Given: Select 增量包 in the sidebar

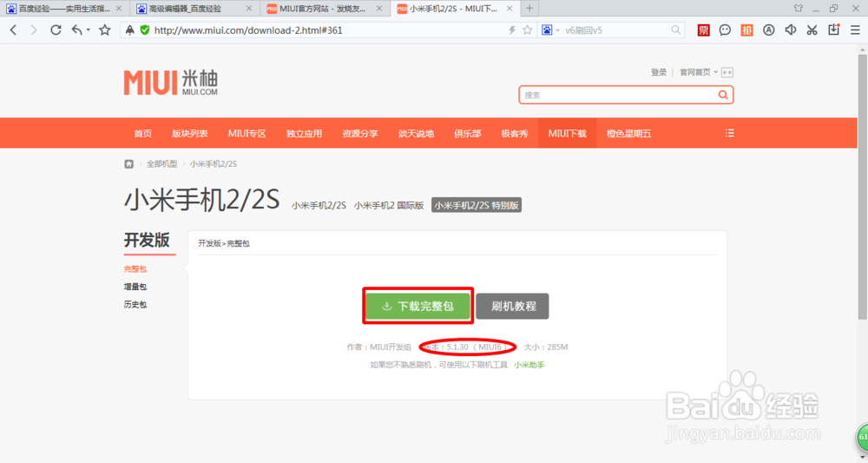Looking at the screenshot, I should click(x=135, y=287).
